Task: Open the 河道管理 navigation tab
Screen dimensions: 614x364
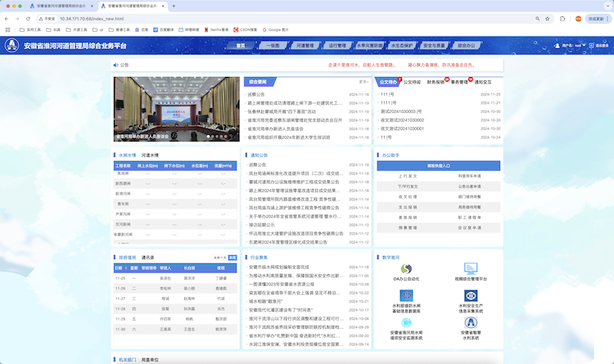Action: (305, 46)
